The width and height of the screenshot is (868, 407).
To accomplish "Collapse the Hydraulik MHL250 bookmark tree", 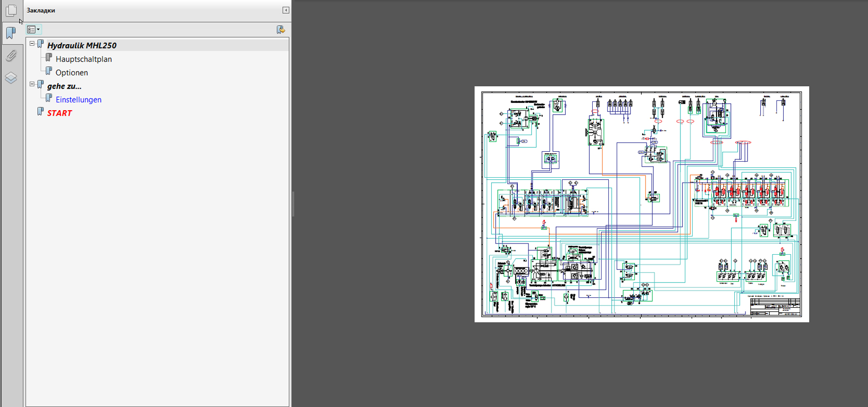I will click(32, 44).
